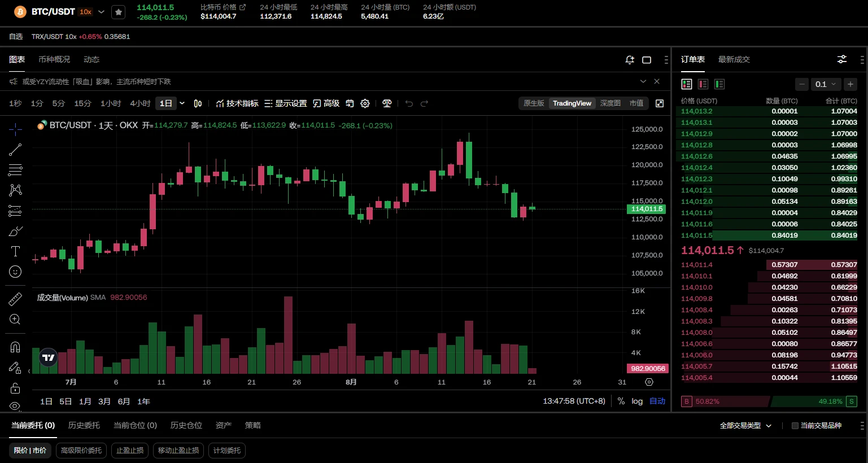The image size is (868, 463).
Task: Open the 0.1 order book precision dropdown
Action: point(826,84)
